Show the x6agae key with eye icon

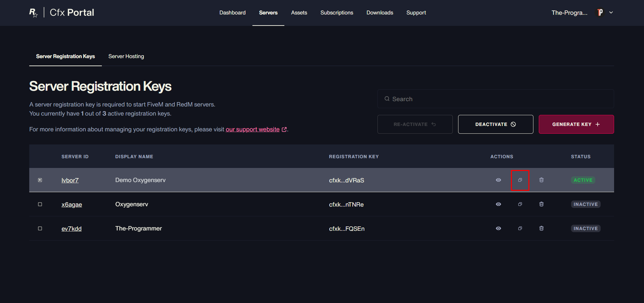coord(498,204)
